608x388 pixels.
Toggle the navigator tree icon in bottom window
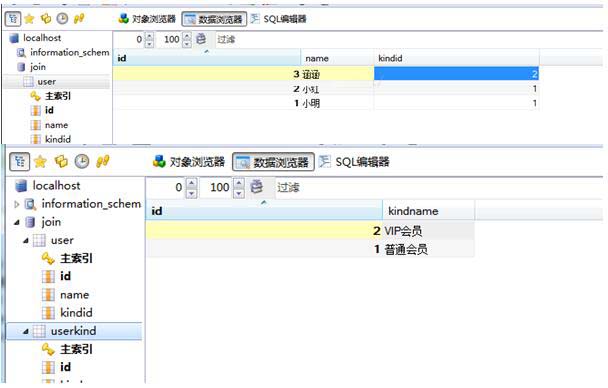pyautogui.click(x=19, y=162)
